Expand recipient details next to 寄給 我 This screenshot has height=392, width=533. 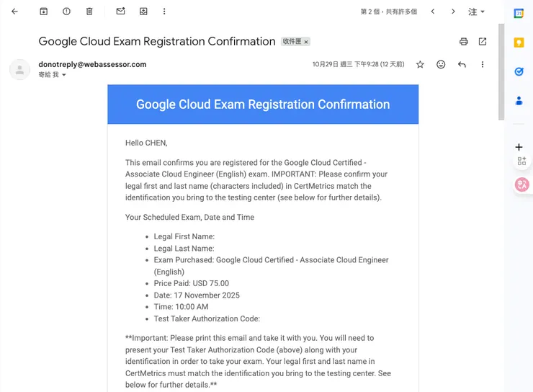point(63,75)
